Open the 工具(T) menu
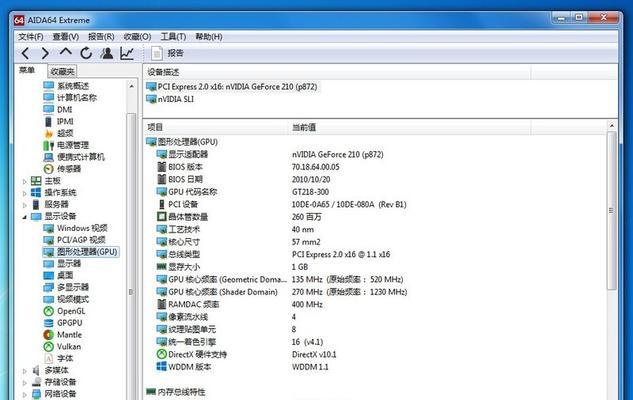Screen dimensions: 633x400 point(173,37)
